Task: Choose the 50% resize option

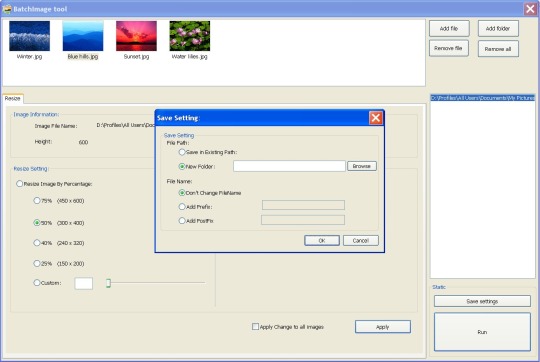Action: pyautogui.click(x=37, y=223)
